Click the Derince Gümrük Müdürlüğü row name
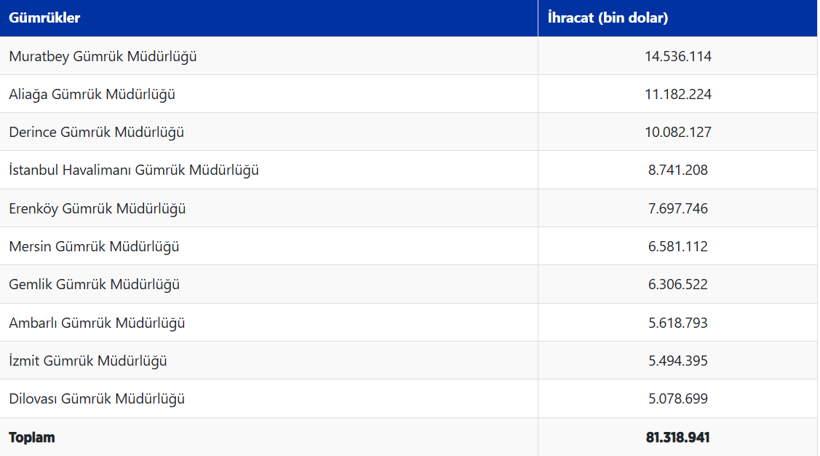Screen dimensions: 820x456 (97, 132)
